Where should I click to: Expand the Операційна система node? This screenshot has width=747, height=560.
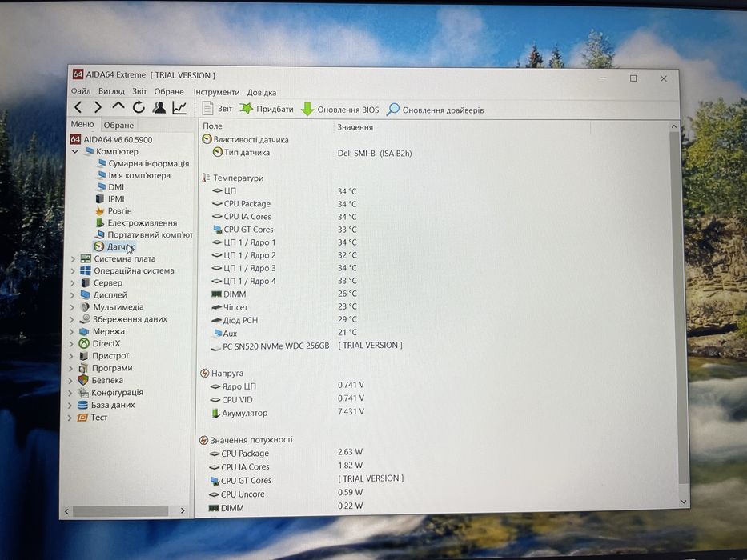click(x=73, y=271)
